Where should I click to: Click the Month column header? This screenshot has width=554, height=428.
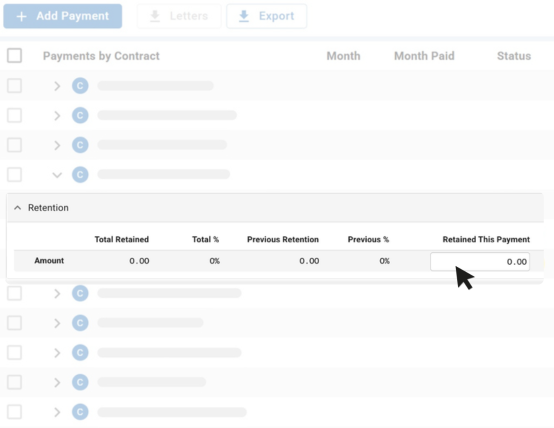343,56
